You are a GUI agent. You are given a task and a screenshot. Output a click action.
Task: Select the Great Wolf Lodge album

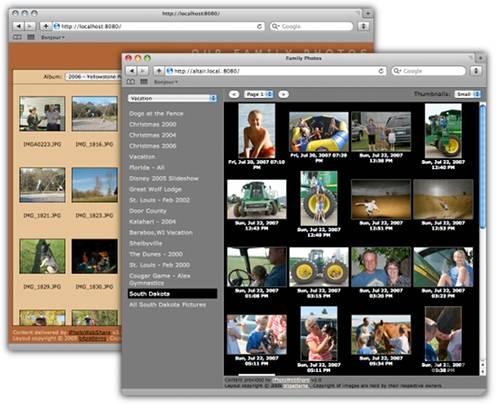[x=155, y=189]
